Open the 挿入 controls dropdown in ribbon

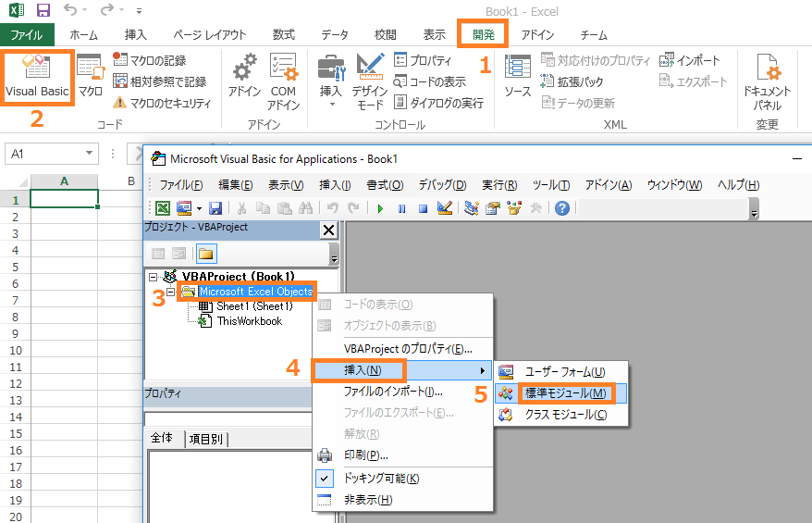(331, 81)
